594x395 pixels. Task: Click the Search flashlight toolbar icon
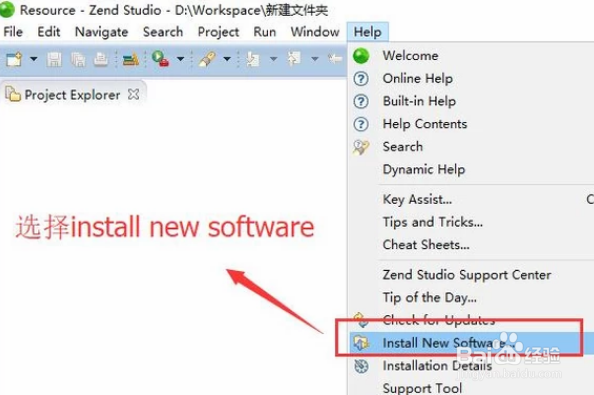(x=207, y=59)
